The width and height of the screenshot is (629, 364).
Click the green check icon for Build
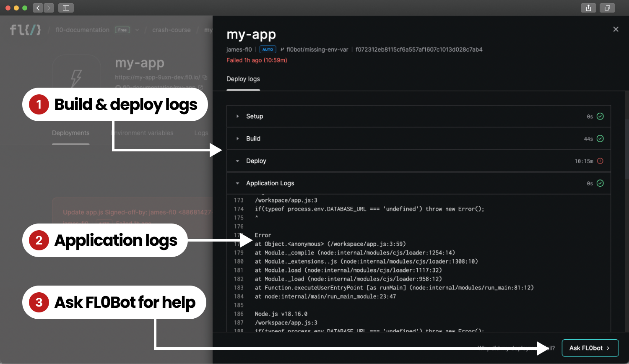[600, 138]
